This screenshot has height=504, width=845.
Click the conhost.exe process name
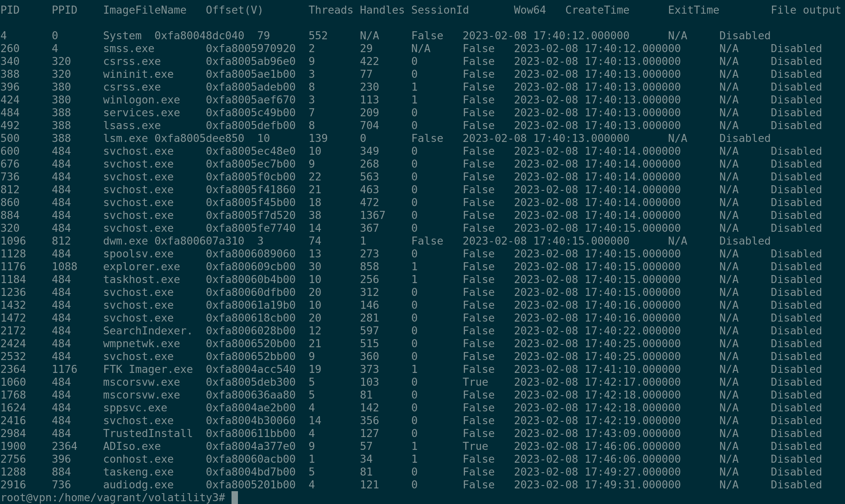click(x=138, y=459)
